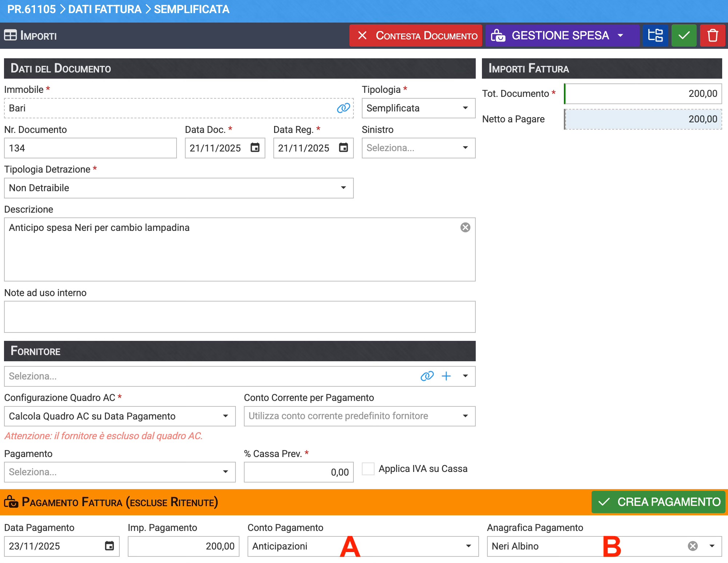Click the CREA PAGAMENTO button
728x563 pixels.
pyautogui.click(x=658, y=502)
